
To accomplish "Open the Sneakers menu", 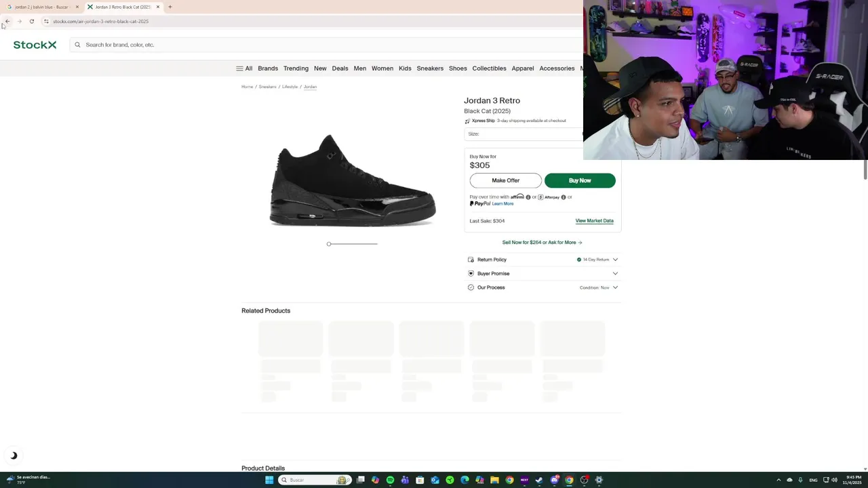I will pos(430,68).
